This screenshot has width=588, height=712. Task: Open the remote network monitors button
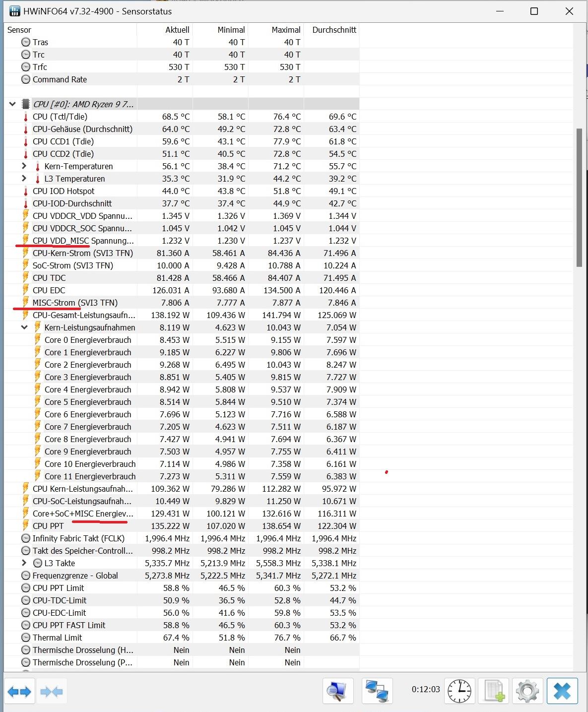click(377, 691)
